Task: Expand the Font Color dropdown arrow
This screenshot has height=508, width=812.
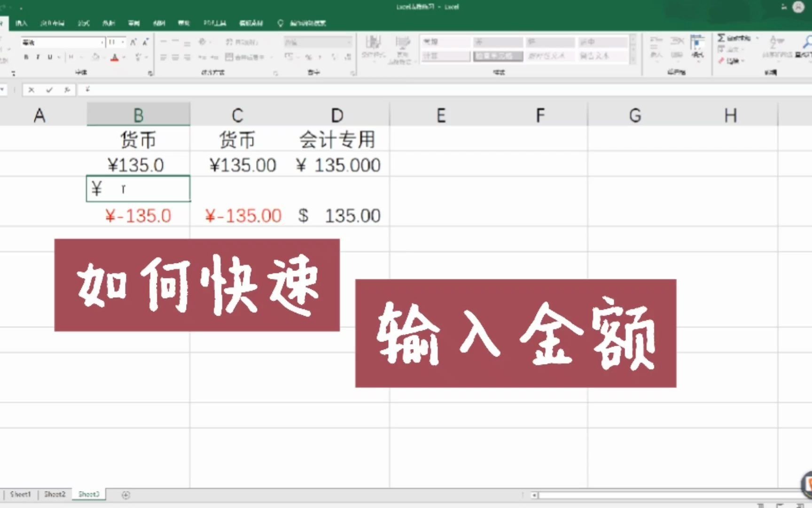Action: (124, 57)
